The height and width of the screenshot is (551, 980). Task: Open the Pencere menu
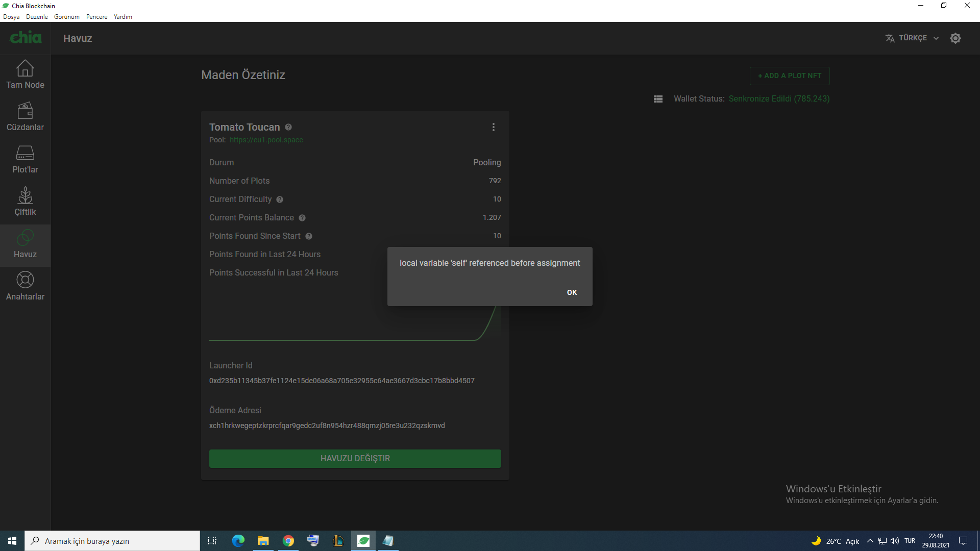[x=96, y=17]
